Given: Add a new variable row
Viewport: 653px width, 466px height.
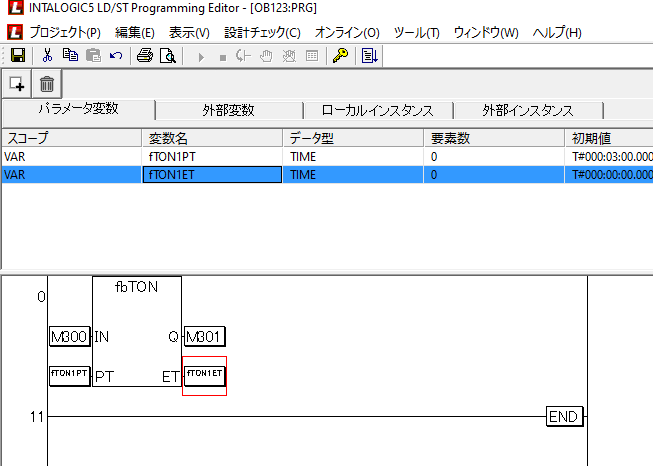Looking at the screenshot, I should coord(17,84).
